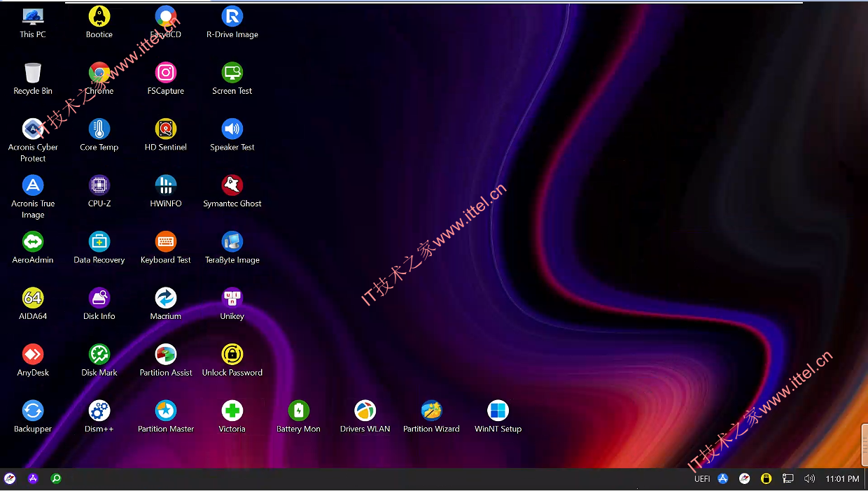Open yellow lock tray icon
The height and width of the screenshot is (491, 868).
[x=766, y=479]
